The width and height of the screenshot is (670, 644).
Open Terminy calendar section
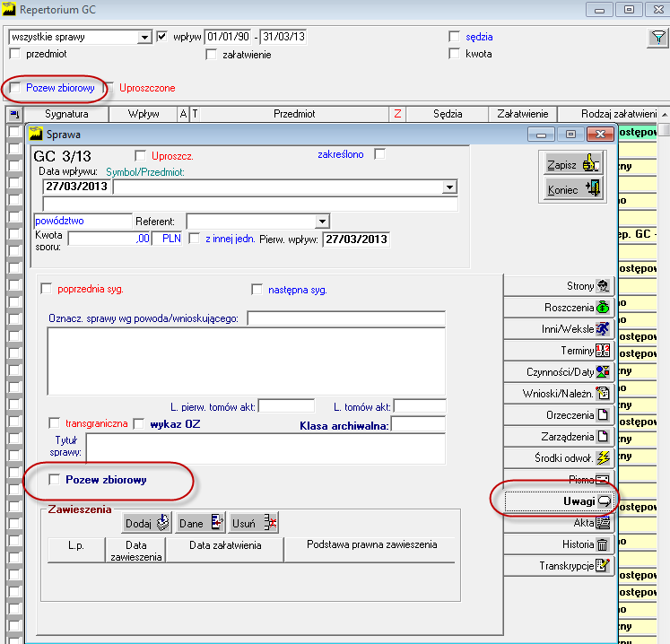(559, 351)
